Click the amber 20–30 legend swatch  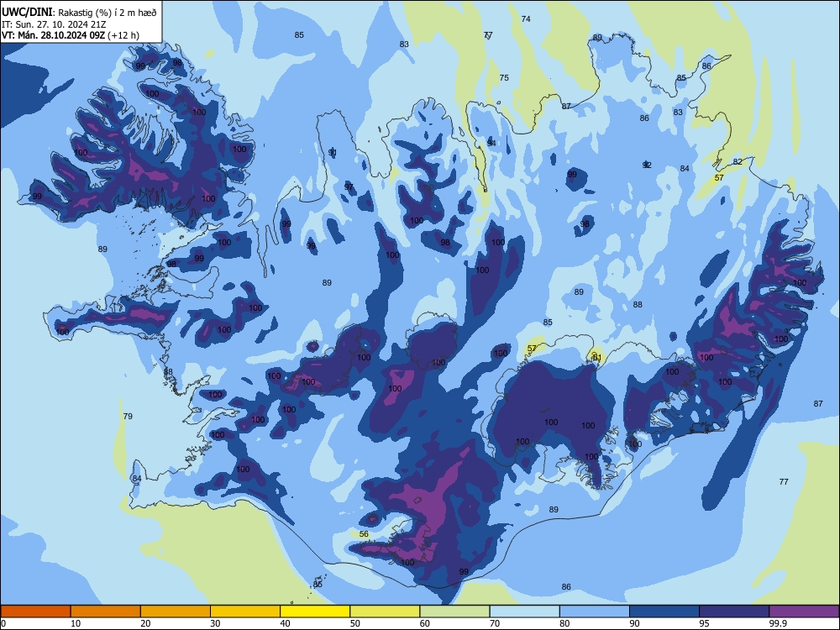pyautogui.click(x=176, y=612)
